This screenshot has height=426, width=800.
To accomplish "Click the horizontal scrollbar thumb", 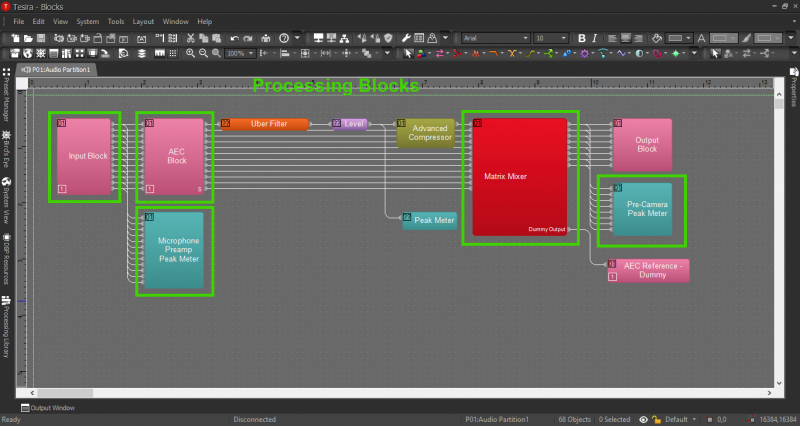I will click(x=65, y=393).
